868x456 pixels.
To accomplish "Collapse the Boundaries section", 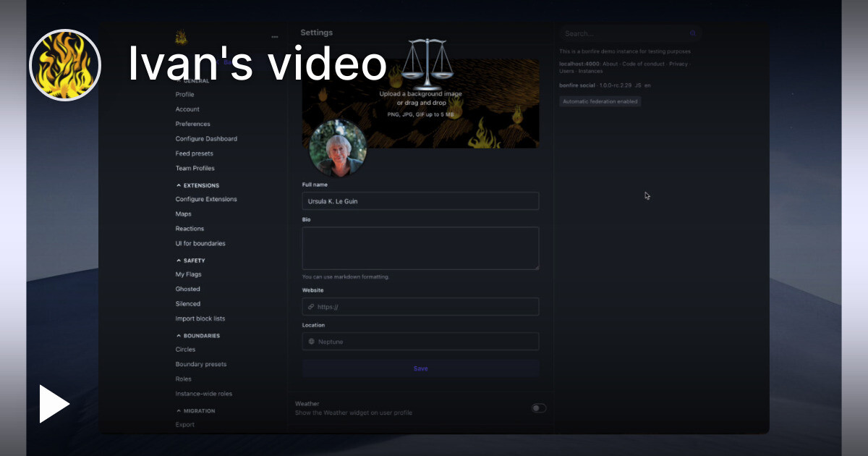I will pyautogui.click(x=179, y=336).
